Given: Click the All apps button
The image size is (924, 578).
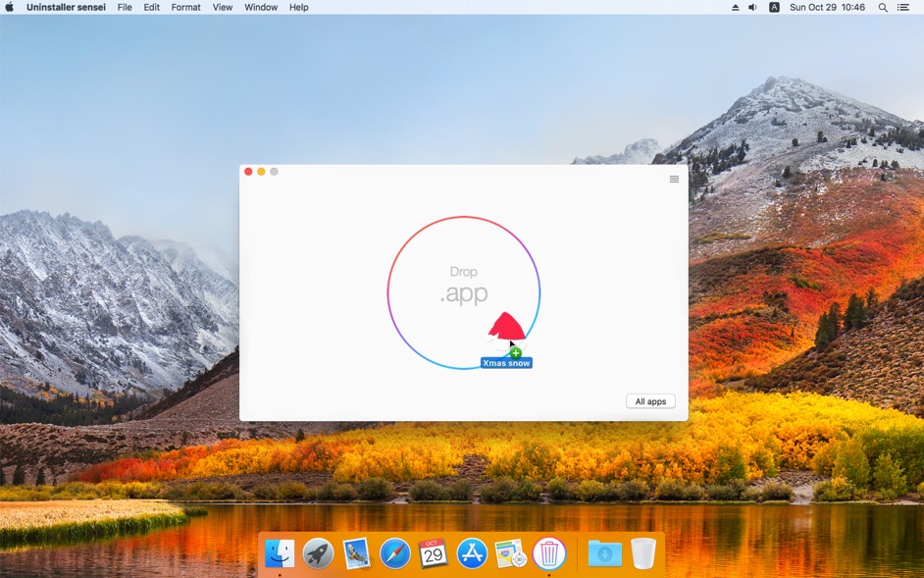Looking at the screenshot, I should click(650, 401).
